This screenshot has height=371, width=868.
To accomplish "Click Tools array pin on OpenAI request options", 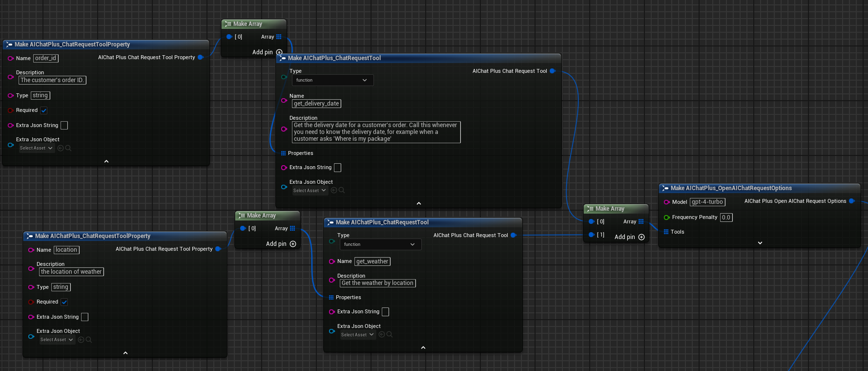I will click(x=666, y=232).
